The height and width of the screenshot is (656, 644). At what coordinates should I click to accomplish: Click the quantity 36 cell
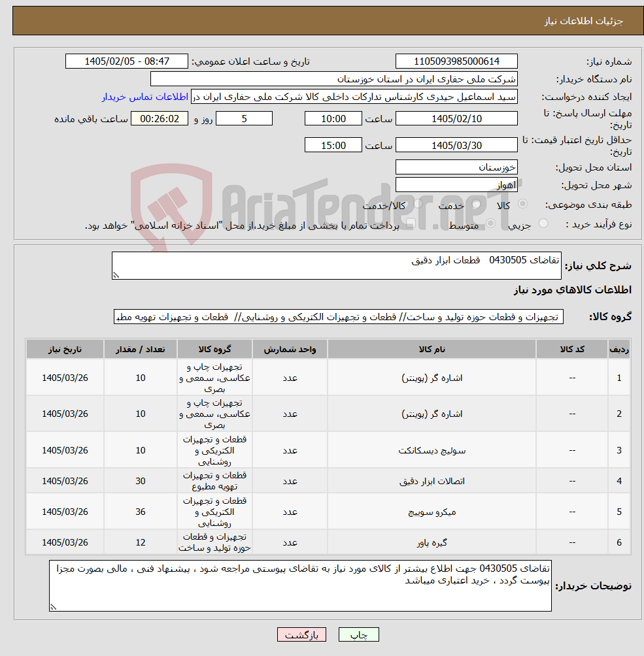[141, 512]
